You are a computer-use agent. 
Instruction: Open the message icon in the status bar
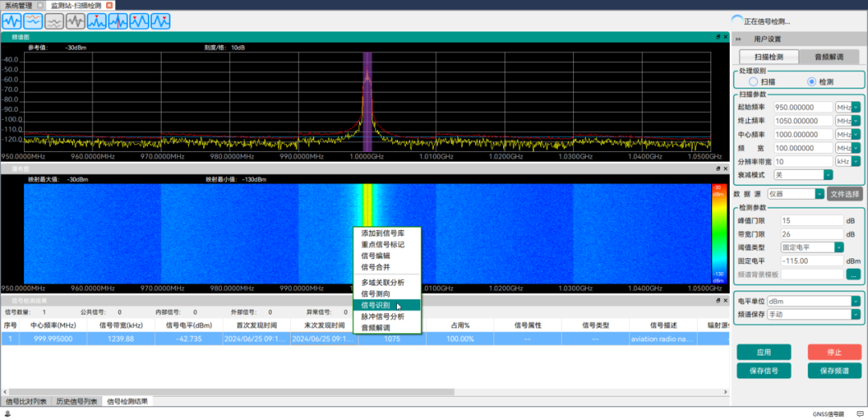click(x=860, y=414)
